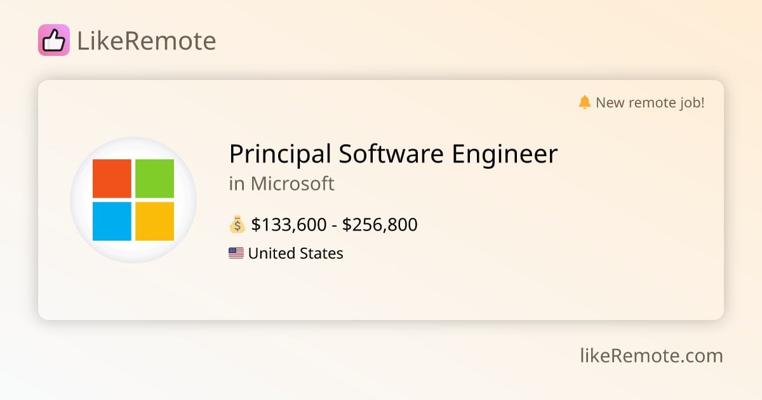This screenshot has height=400, width=762.
Task: Click the Microsoft logo circle
Action: (133, 200)
